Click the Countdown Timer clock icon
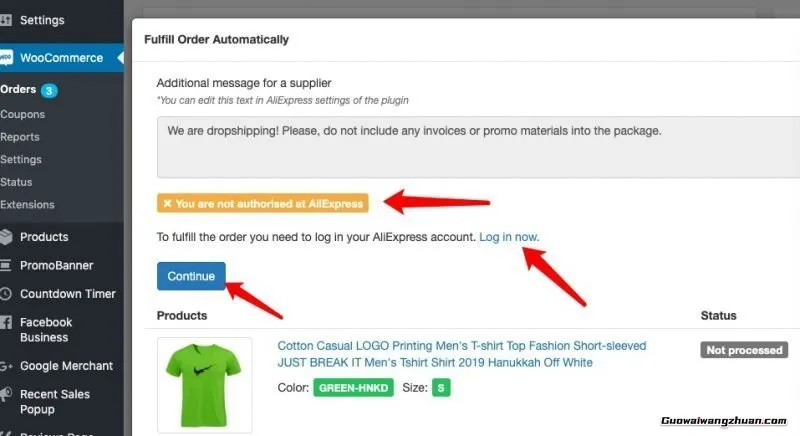800x436 pixels. pyautogui.click(x=6, y=294)
